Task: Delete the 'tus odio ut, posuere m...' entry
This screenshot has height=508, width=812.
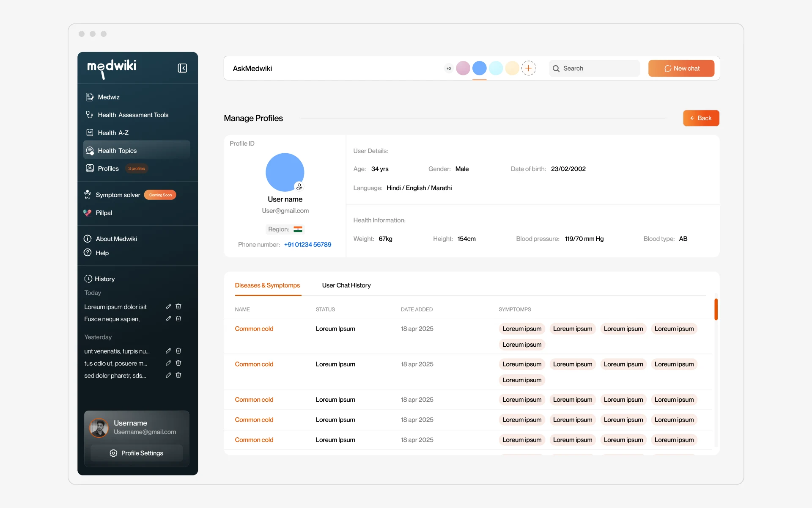Action: pyautogui.click(x=178, y=363)
